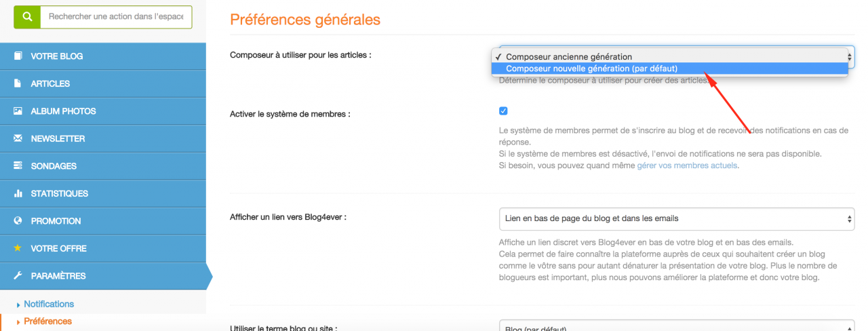Image resolution: width=868 pixels, height=331 pixels.
Task: Open the Afficher un lien vers Blog4ever dropdown
Action: pyautogui.click(x=676, y=218)
